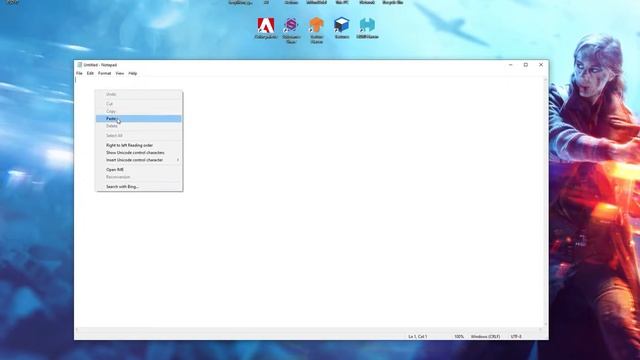Viewport: 640px width, 360px height.
Task: Click the Ln 1, Col 1 status bar entry
Action: pos(418,337)
